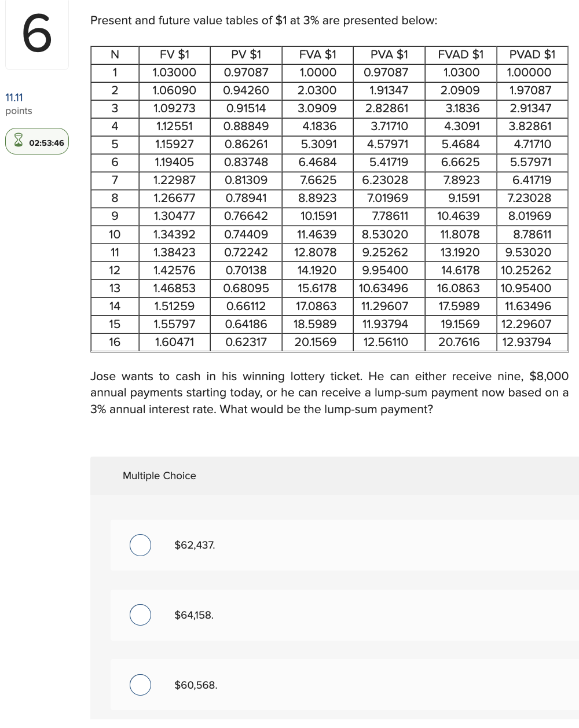Screen dimensions: 579x728
Task: Click the $62,437 answer text label
Action: pyautogui.click(x=194, y=545)
